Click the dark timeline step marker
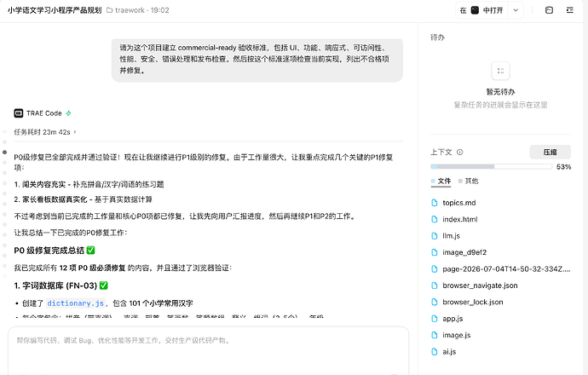 pos(4,152)
